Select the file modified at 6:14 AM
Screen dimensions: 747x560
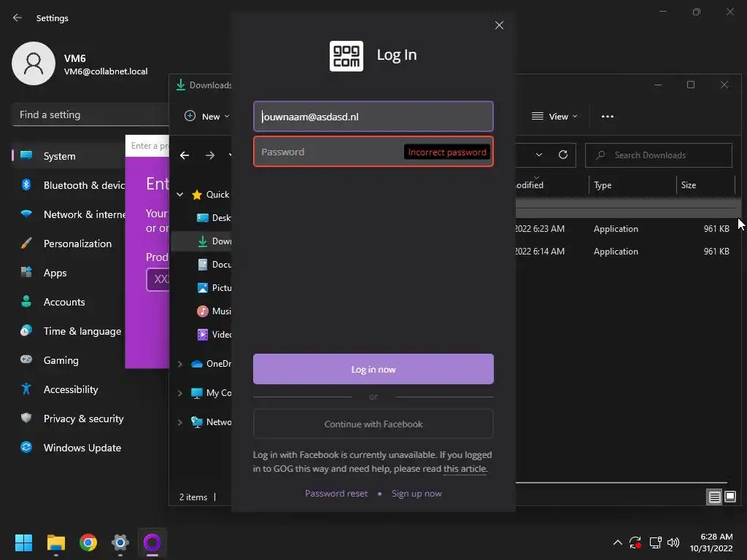click(628, 252)
